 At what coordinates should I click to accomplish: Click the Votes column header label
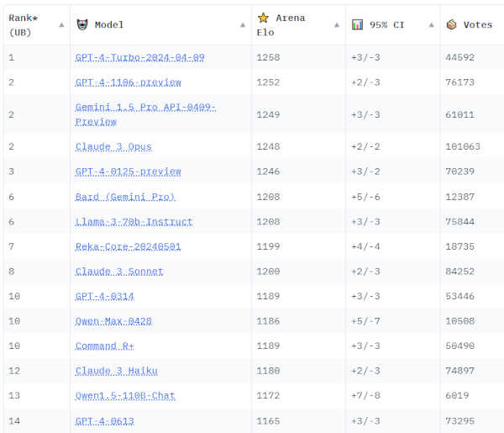point(478,24)
